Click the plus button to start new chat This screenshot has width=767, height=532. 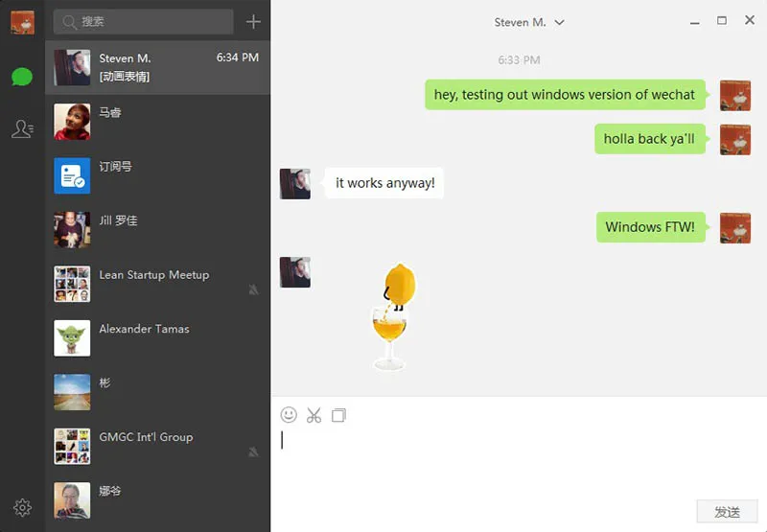(x=253, y=22)
